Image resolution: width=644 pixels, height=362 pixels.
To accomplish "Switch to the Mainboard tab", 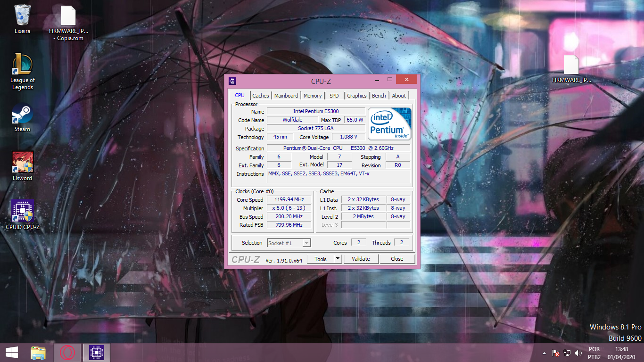I will pyautogui.click(x=286, y=96).
